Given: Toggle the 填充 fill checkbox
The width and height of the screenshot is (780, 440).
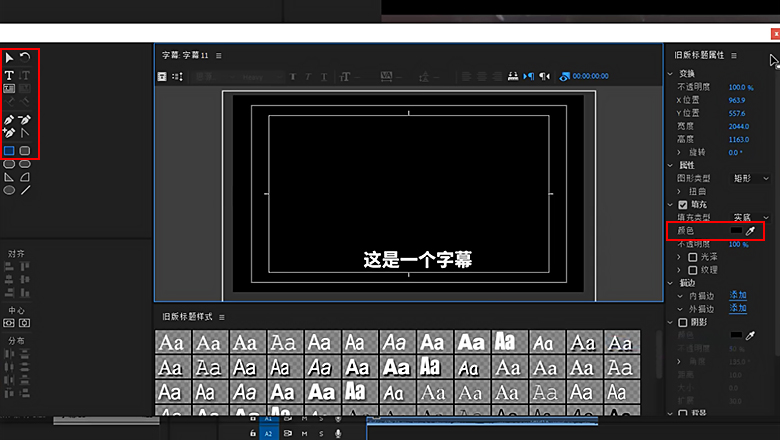Looking at the screenshot, I should [683, 204].
